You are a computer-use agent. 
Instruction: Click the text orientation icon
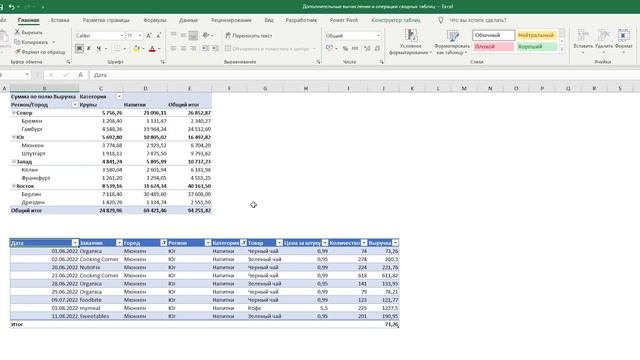pos(206,36)
